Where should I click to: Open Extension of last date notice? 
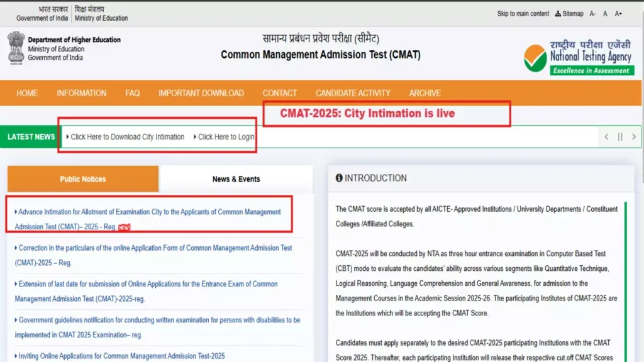click(146, 292)
